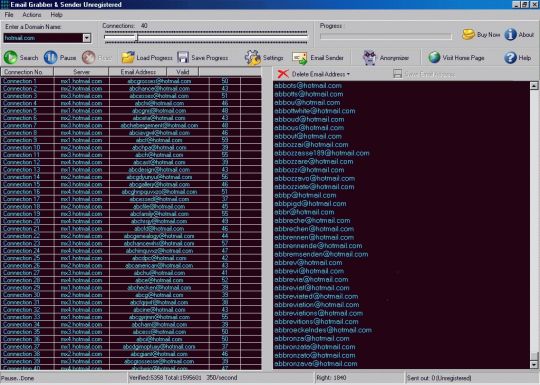Select abbronzava@hotmail.com entry
Screen dimensions: 540x385
click(315, 364)
